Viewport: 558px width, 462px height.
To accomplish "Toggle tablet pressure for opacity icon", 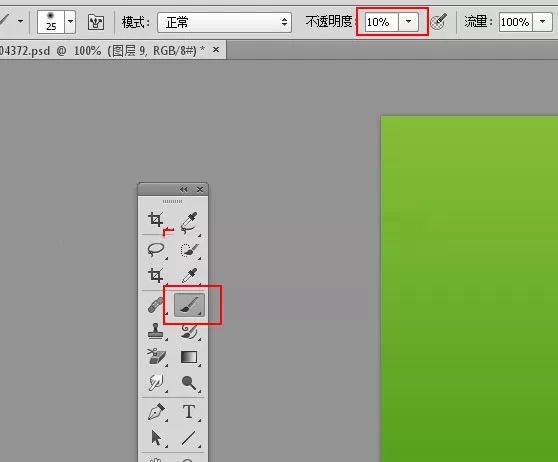I will (x=438, y=22).
